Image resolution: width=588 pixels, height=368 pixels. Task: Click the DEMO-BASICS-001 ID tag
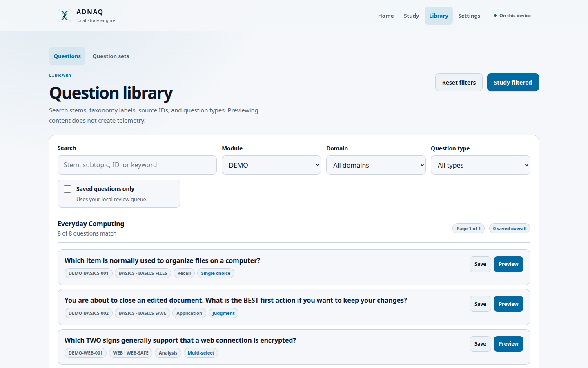coord(89,273)
